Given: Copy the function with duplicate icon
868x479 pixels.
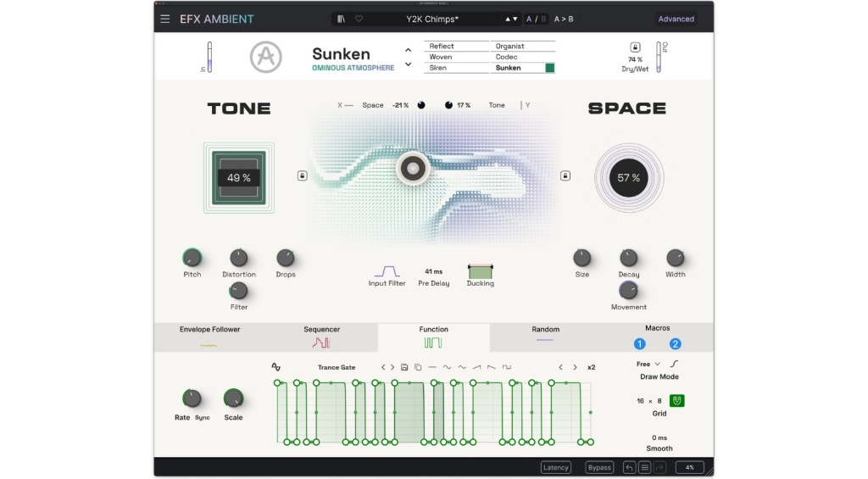Looking at the screenshot, I should pos(418,367).
